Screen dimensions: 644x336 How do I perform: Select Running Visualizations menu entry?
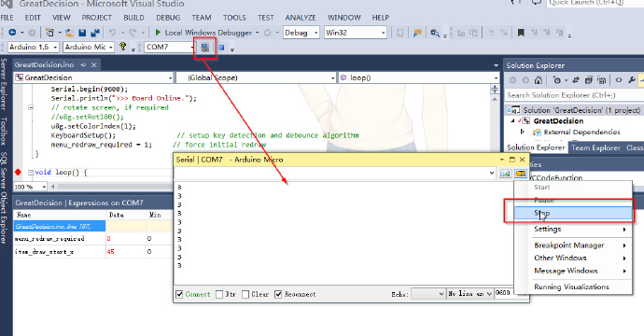point(573,287)
